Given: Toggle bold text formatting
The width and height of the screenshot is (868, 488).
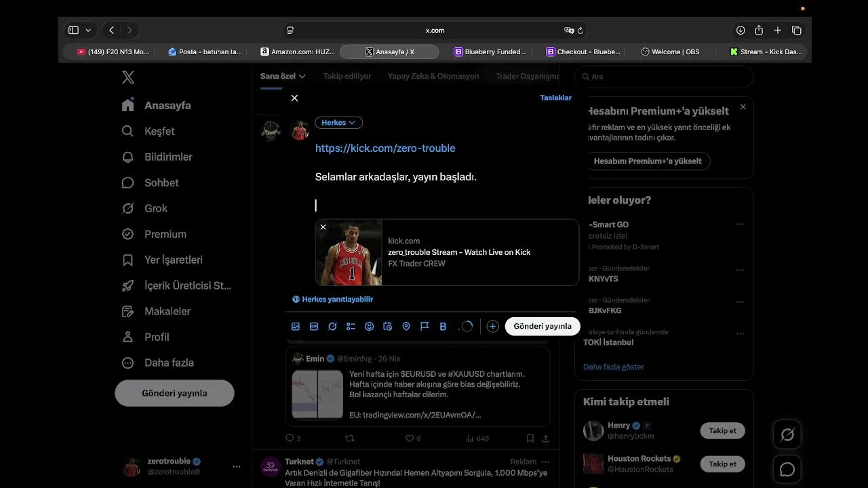Looking at the screenshot, I should [x=443, y=326].
